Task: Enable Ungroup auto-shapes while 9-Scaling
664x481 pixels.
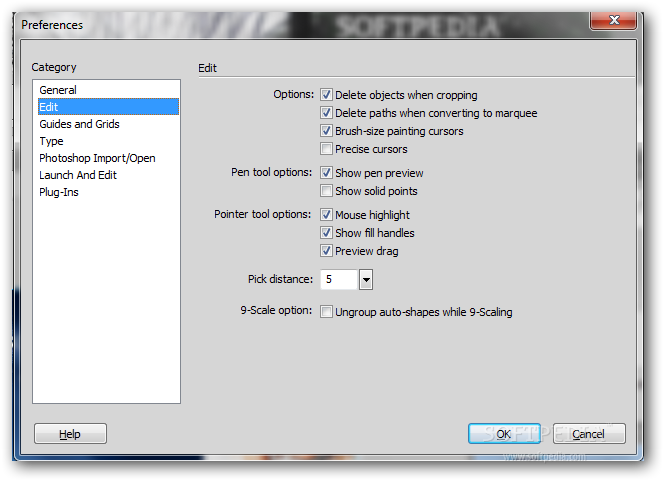Action: point(326,312)
